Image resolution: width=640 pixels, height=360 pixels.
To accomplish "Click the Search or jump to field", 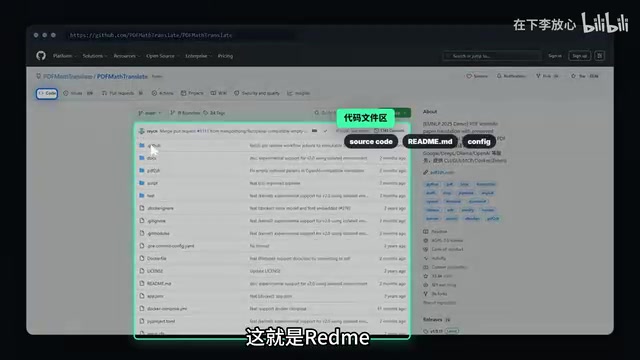I will tap(492, 56).
